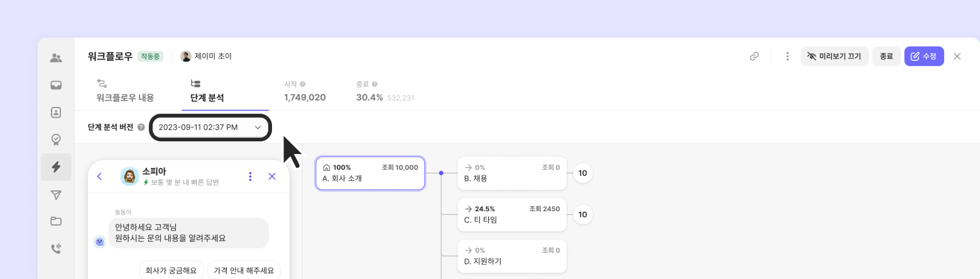Click the lightning bolt workflow sidebar icon

click(56, 167)
